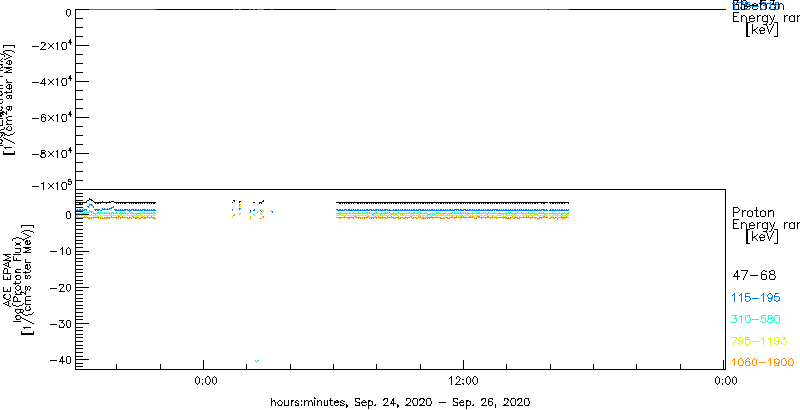This screenshot has width=800, height=410.
Task: Click the -6×10⁴ y-axis tick label
Action: (x=50, y=117)
